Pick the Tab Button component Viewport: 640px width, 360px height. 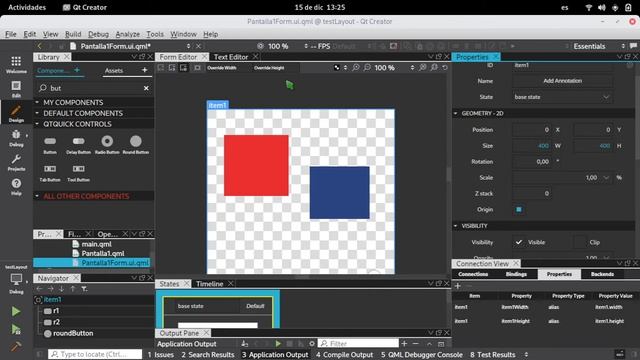(50, 172)
